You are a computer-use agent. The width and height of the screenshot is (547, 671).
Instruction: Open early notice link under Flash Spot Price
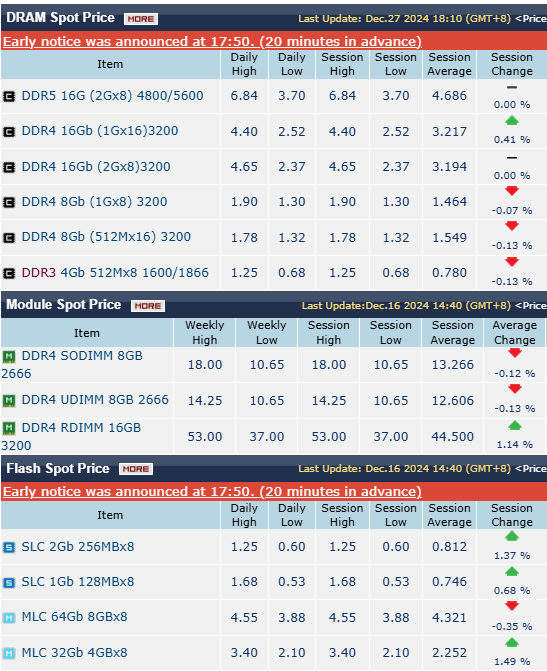point(212,492)
